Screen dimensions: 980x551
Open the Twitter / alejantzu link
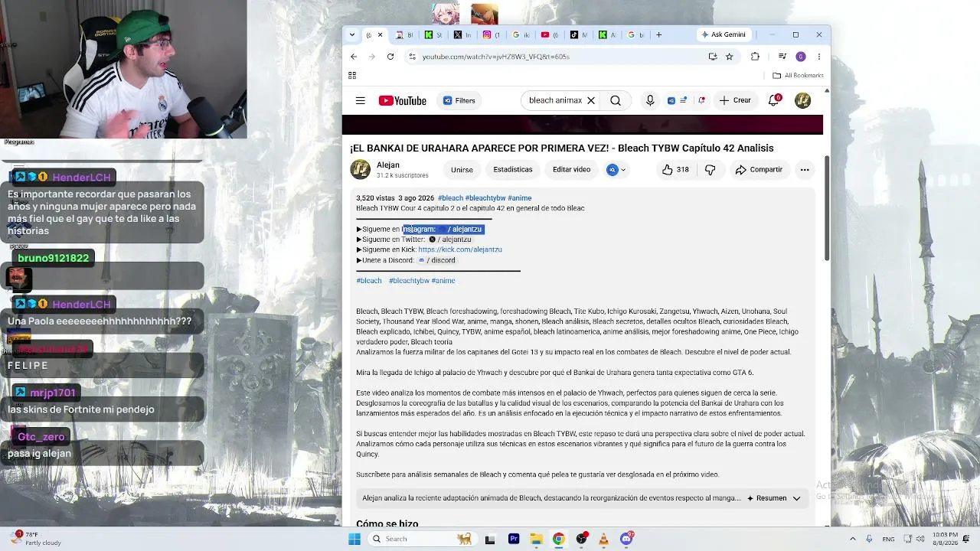click(450, 240)
